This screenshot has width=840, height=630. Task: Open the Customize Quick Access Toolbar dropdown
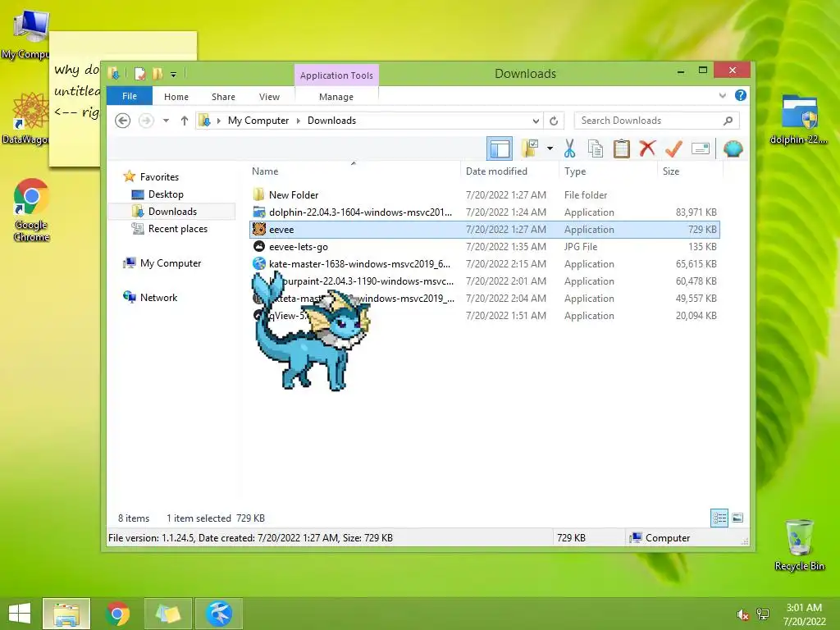(173, 74)
